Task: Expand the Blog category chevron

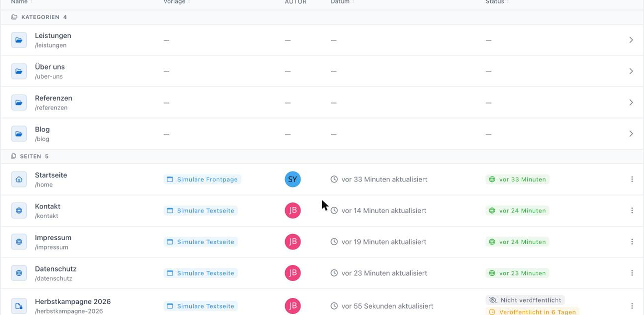Action: coord(631,133)
